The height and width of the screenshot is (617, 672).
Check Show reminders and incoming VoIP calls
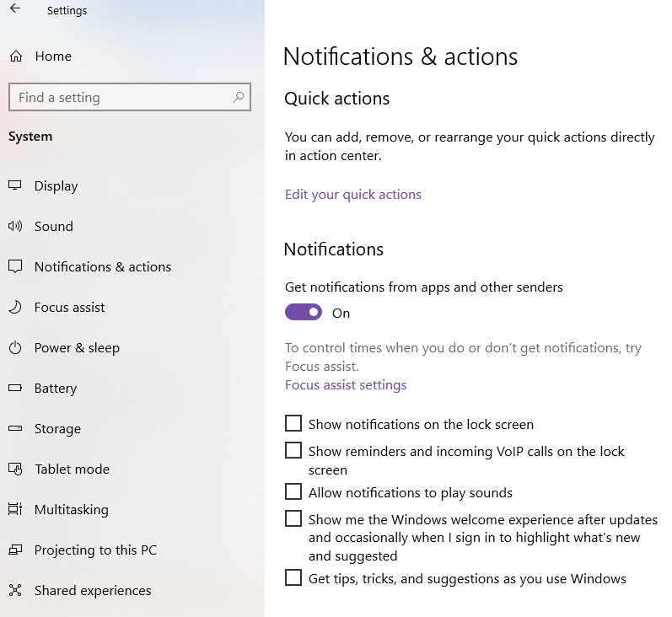click(x=293, y=450)
